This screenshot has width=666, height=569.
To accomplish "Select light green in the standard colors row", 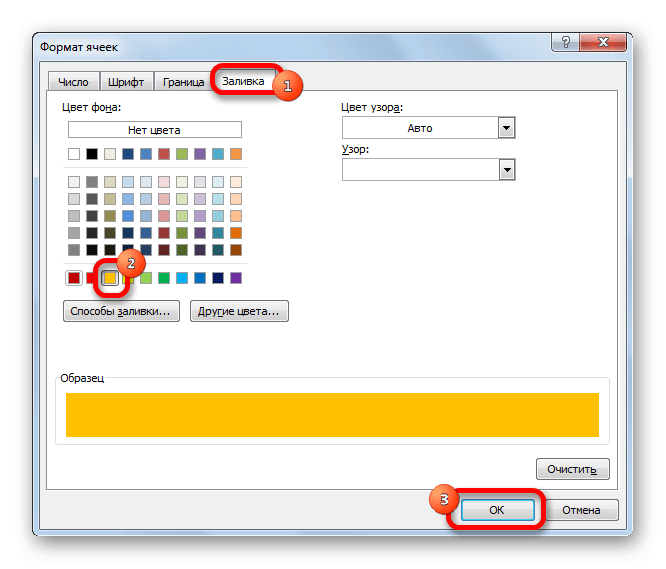I will coord(146,278).
